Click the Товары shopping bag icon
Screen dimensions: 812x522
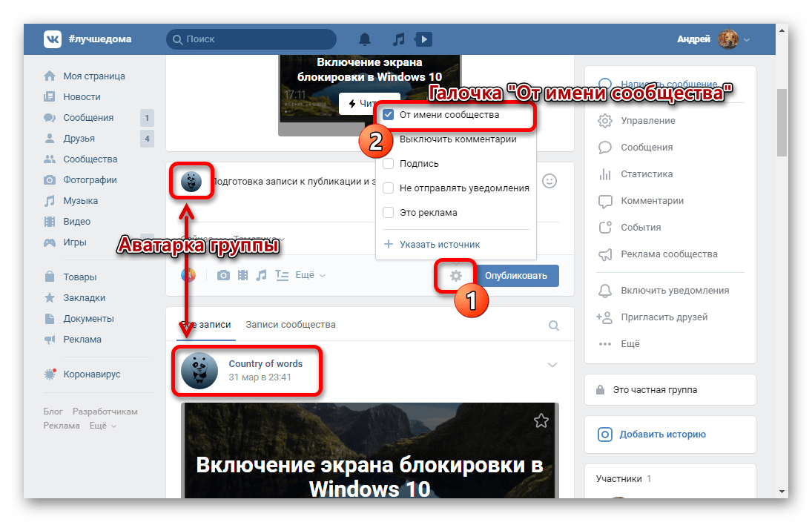[50, 277]
